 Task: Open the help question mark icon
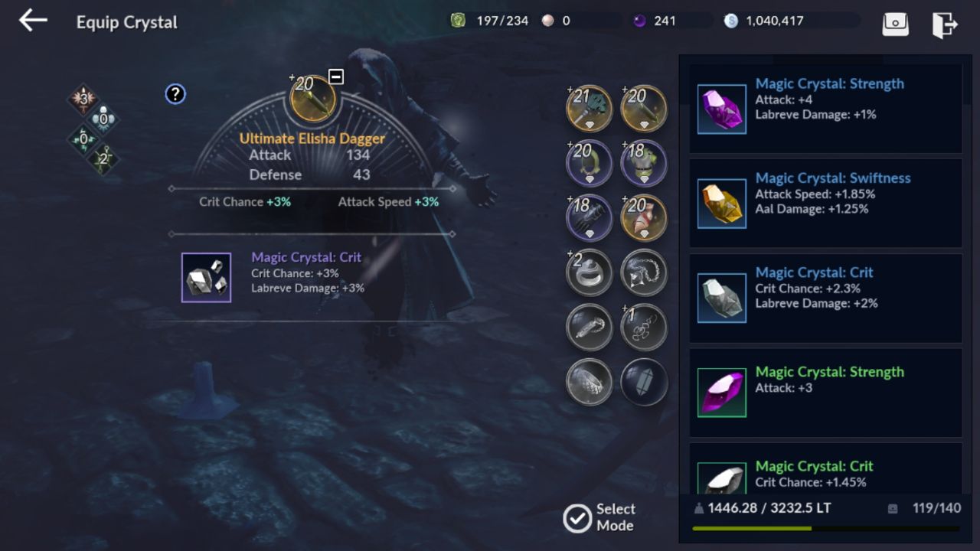[175, 94]
